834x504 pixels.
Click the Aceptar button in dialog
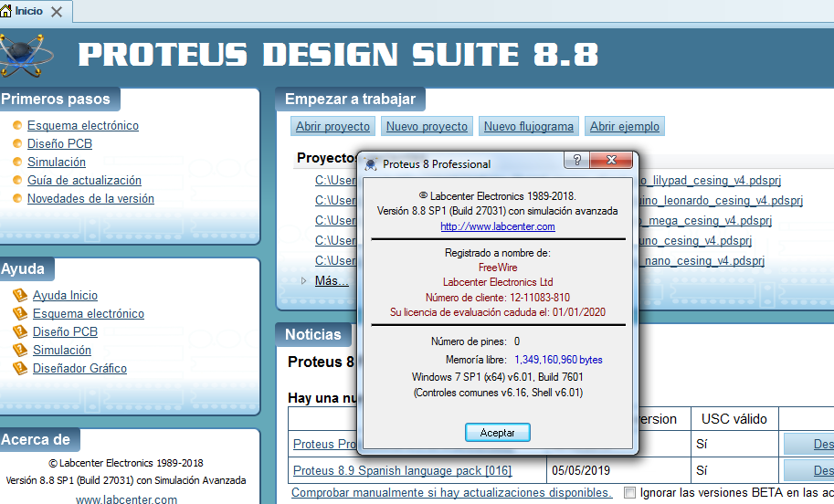497,433
